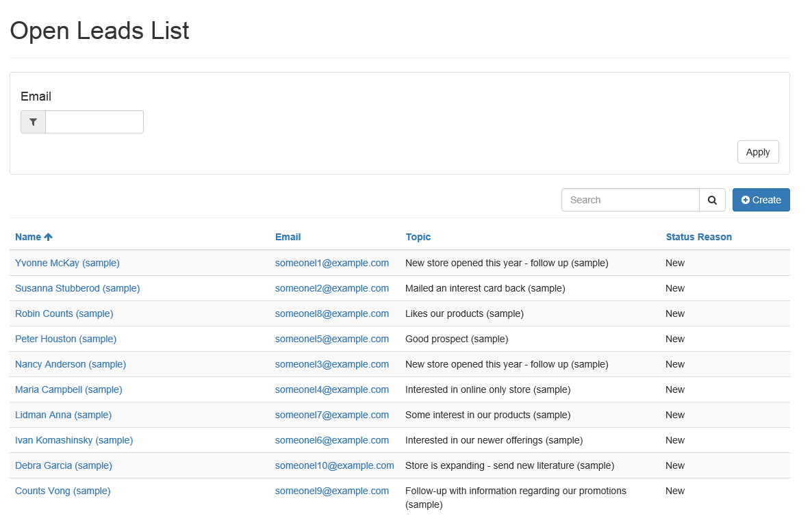Click the New status in Yvonne McKay row
Image resolution: width=812 pixels, height=527 pixels.
coord(675,263)
